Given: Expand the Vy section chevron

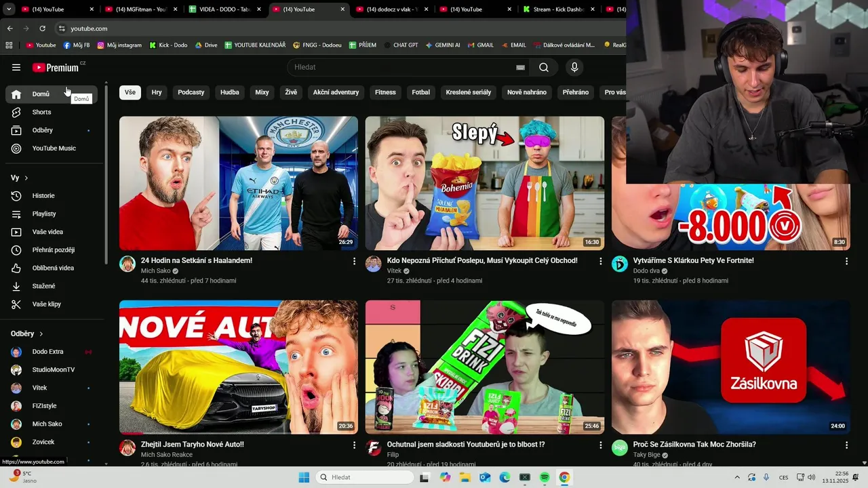Looking at the screenshot, I should click(x=26, y=178).
